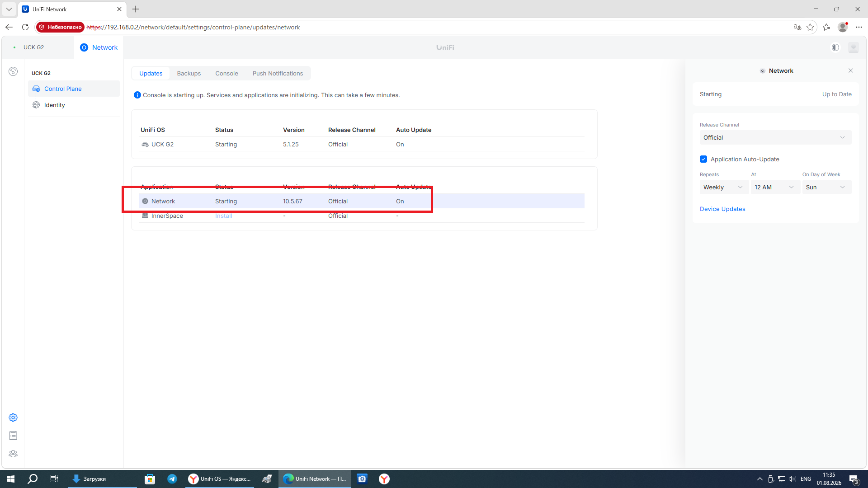The image size is (868, 488).
Task: Open browser favorites list icon
Action: pyautogui.click(x=826, y=27)
